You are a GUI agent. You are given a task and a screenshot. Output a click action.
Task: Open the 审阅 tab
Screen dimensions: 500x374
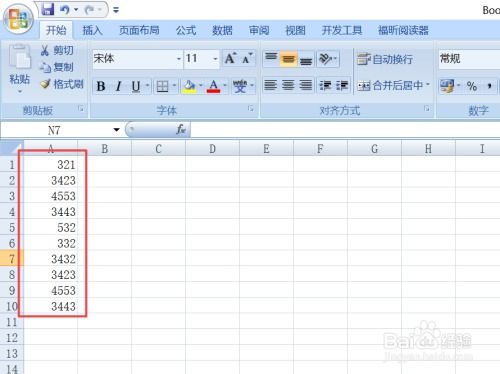(x=259, y=30)
